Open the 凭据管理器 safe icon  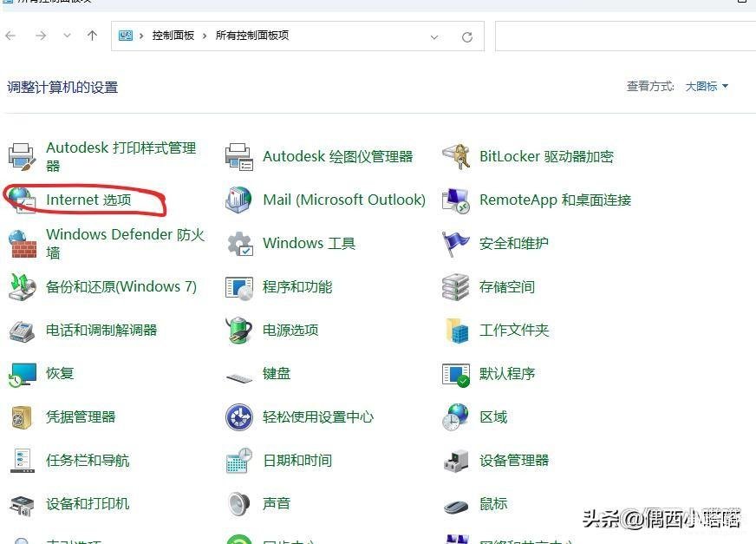click(x=22, y=417)
